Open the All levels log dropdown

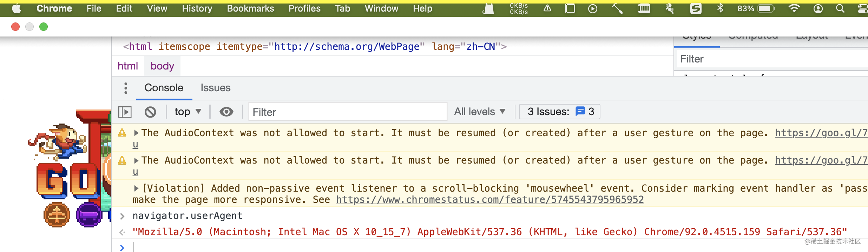coord(480,112)
